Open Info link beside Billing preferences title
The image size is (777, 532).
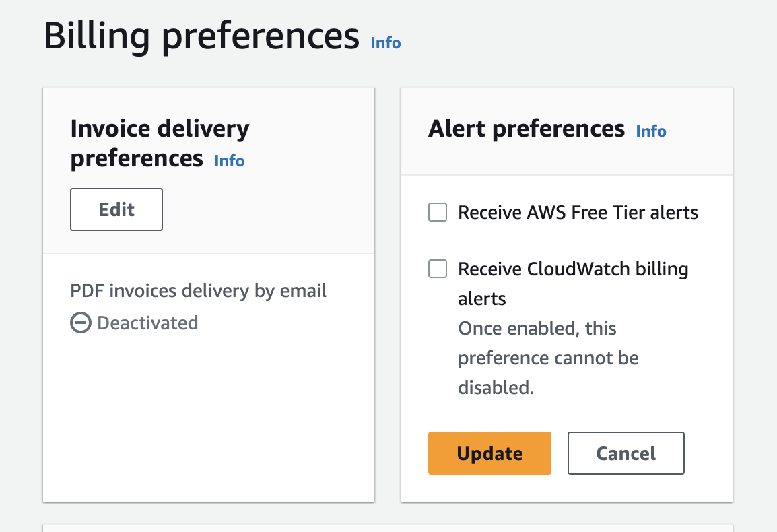click(386, 43)
